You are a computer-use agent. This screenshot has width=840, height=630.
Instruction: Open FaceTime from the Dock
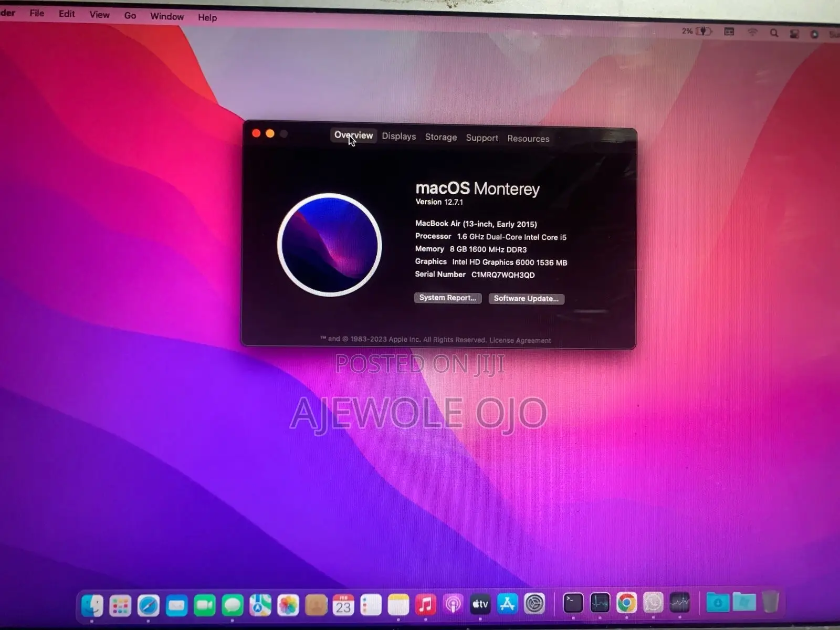pos(204,606)
